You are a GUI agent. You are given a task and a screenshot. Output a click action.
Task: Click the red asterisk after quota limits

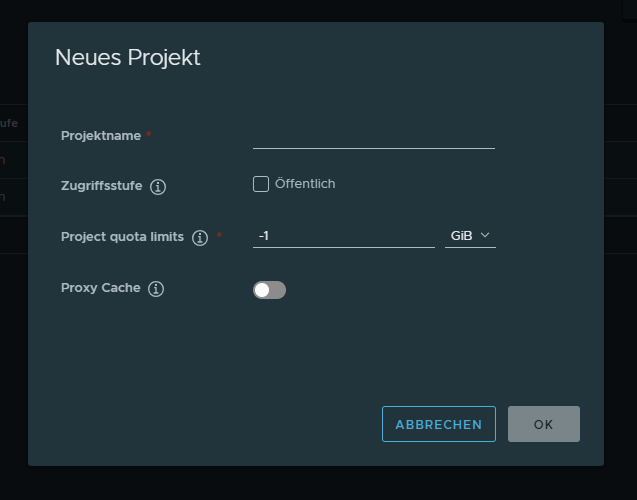(x=219, y=236)
